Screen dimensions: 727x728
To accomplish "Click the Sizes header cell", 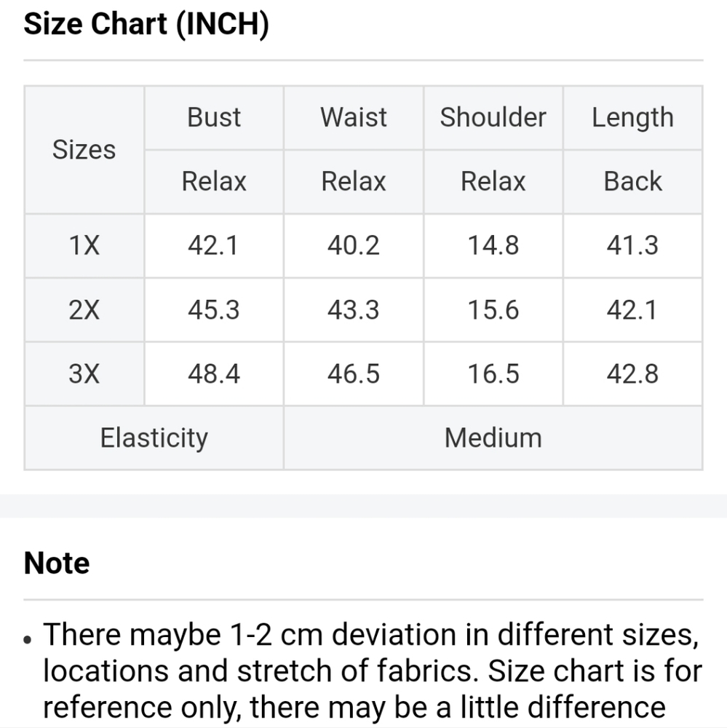I will click(84, 149).
